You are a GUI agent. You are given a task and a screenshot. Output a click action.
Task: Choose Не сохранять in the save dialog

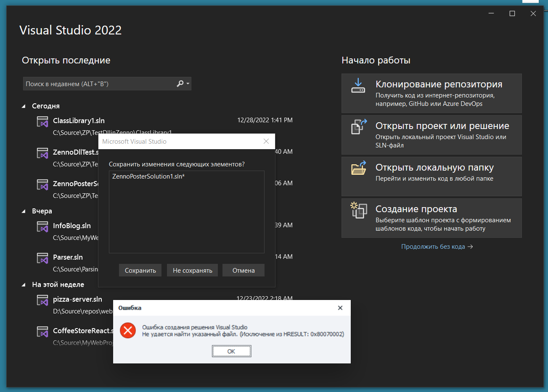pyautogui.click(x=193, y=270)
